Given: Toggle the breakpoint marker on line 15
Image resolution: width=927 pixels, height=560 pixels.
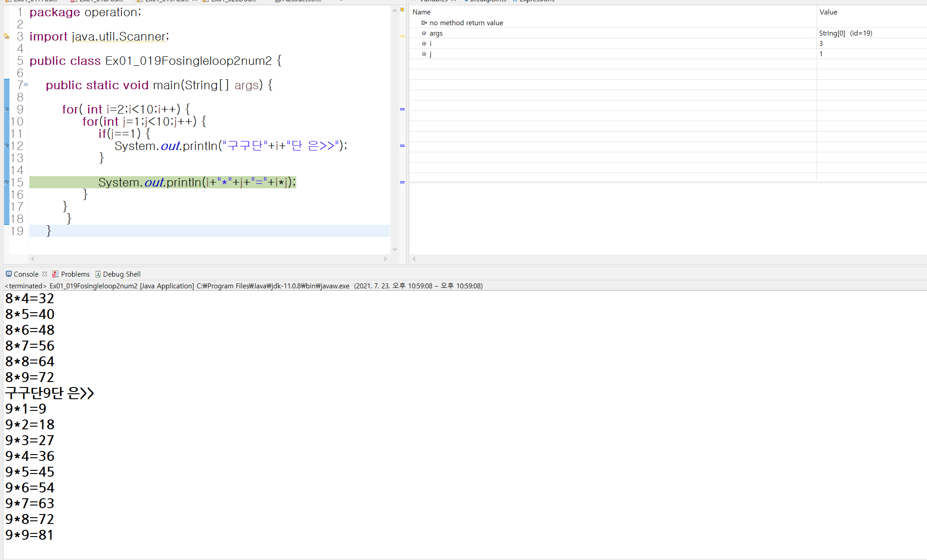Looking at the screenshot, I should [x=6, y=182].
